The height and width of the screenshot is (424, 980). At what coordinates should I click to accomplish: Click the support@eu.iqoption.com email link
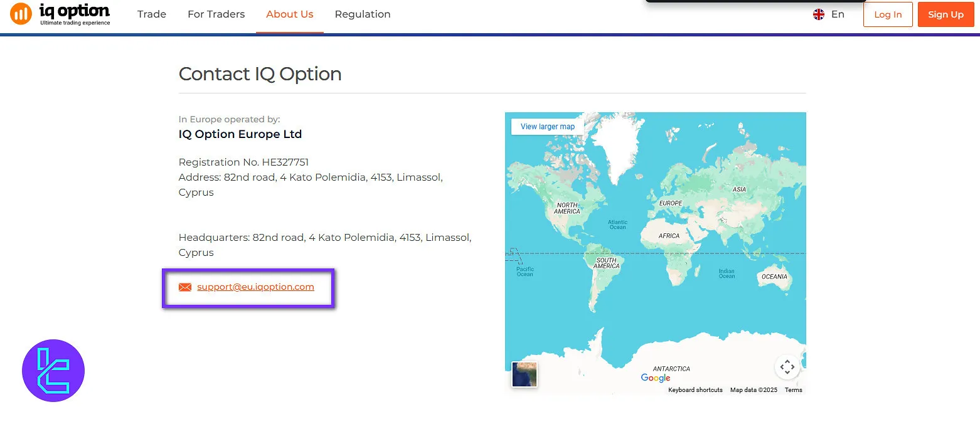pos(255,287)
